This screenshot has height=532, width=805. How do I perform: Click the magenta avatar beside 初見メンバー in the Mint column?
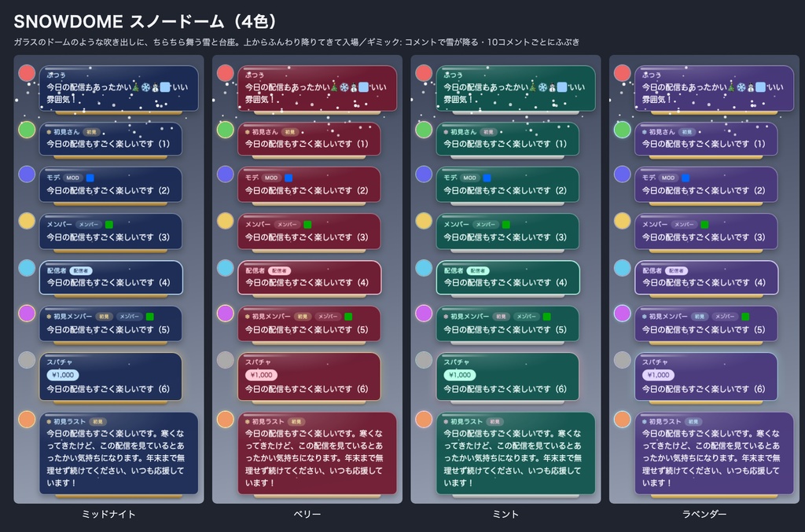click(424, 313)
